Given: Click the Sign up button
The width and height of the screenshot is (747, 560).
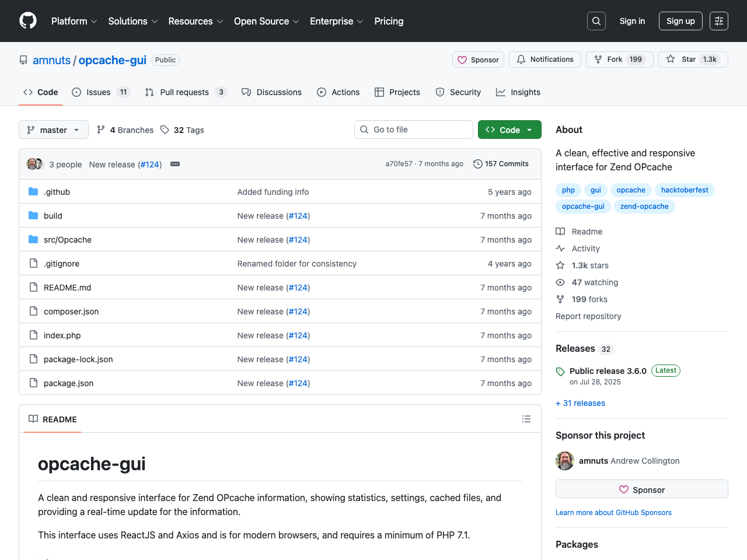Looking at the screenshot, I should [x=680, y=20].
